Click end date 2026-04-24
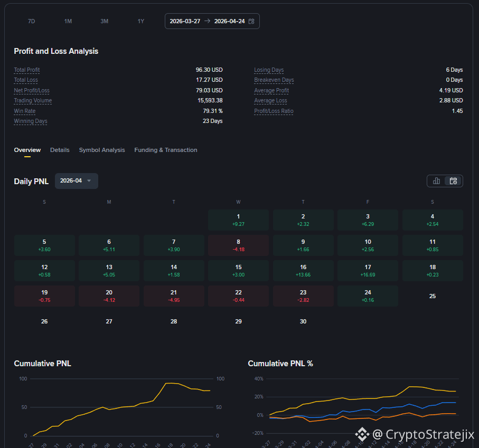 (x=229, y=21)
